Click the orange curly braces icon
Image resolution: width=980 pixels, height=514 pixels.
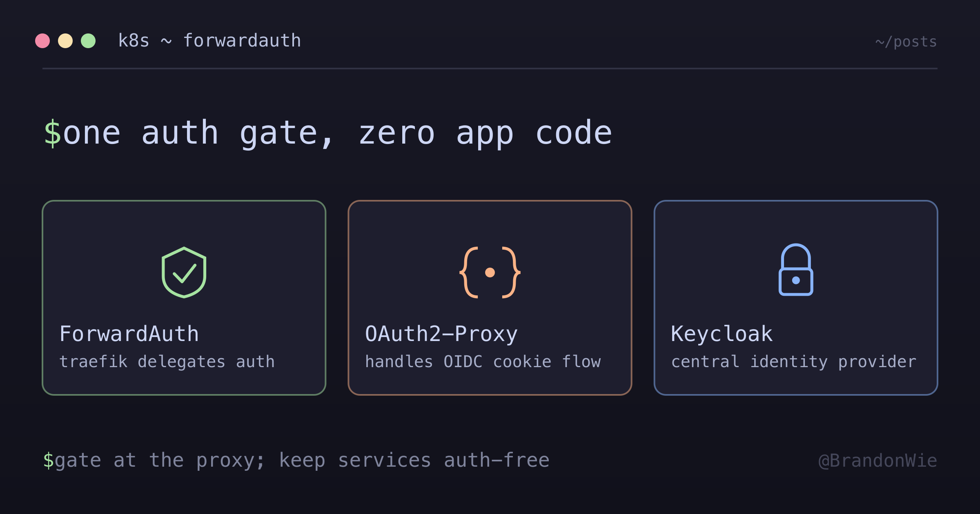coord(490,273)
